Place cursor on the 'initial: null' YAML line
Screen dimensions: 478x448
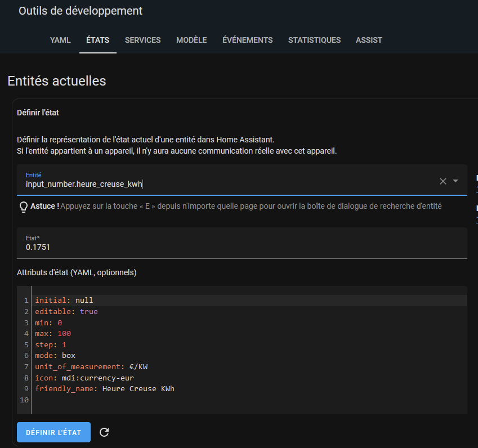coord(64,300)
